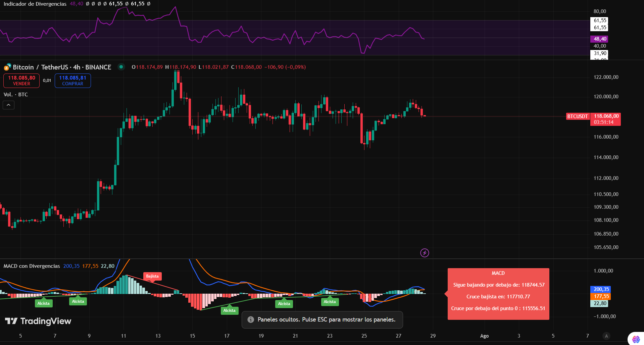
Task: Click the −1.000,00 MACD scale value
Action: pyautogui.click(x=604, y=316)
